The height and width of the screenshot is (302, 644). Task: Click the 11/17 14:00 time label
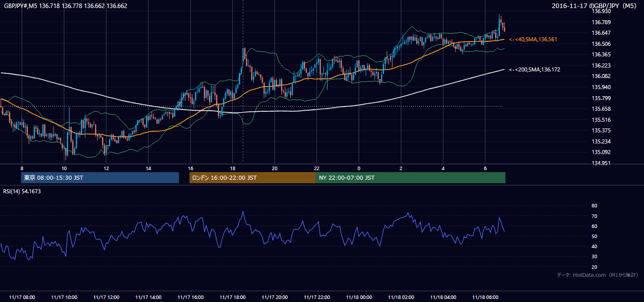click(x=149, y=297)
